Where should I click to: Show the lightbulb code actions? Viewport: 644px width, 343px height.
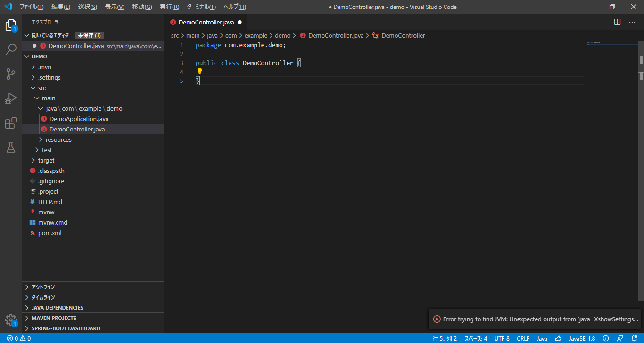click(199, 71)
